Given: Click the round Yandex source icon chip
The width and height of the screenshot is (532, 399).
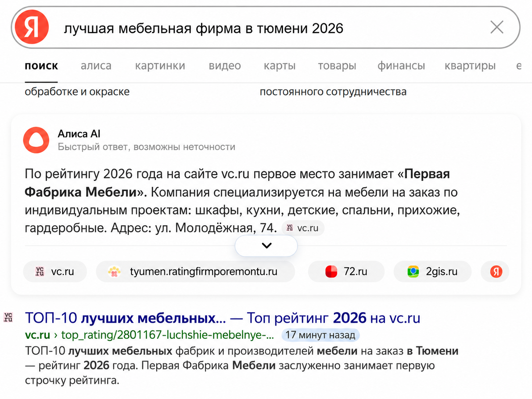Looking at the screenshot, I should tap(495, 272).
